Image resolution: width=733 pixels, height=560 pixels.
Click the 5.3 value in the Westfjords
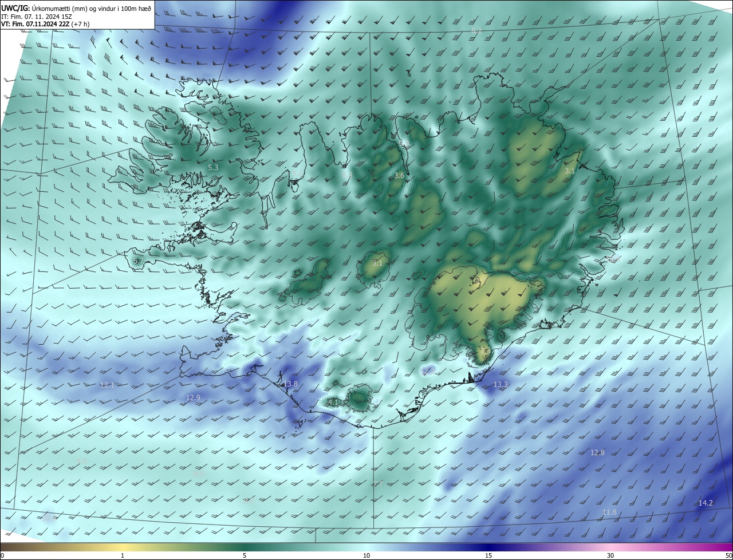[x=213, y=168]
